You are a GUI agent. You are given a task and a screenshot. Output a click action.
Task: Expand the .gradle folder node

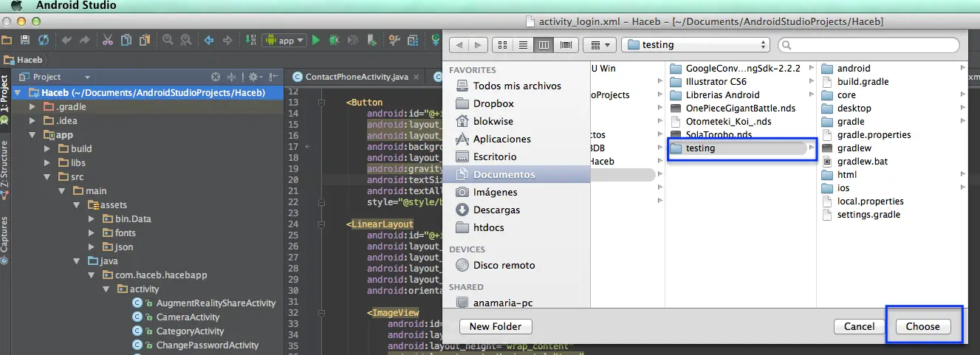coord(32,106)
